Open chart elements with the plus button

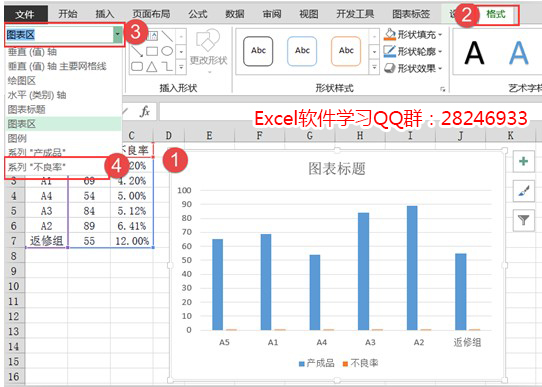click(x=524, y=161)
